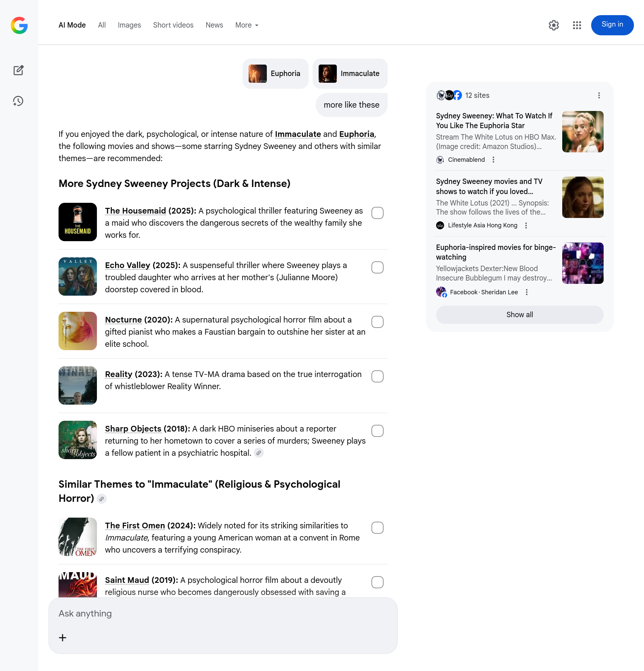This screenshot has height=671, width=644.
Task: Click the Saint Maud poster thumbnail
Action: [x=78, y=585]
